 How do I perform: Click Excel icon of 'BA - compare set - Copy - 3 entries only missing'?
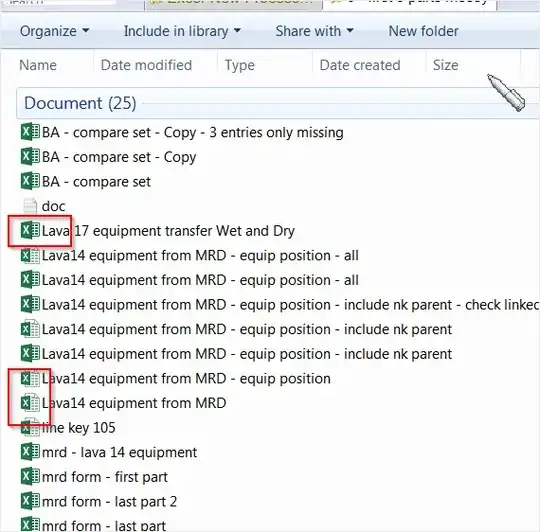tap(30, 132)
